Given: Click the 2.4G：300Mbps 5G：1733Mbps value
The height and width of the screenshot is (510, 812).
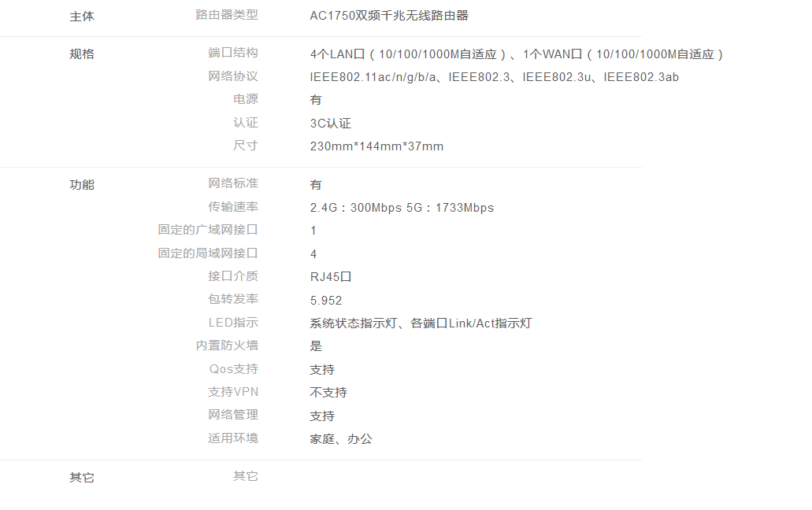Looking at the screenshot, I should point(402,208).
